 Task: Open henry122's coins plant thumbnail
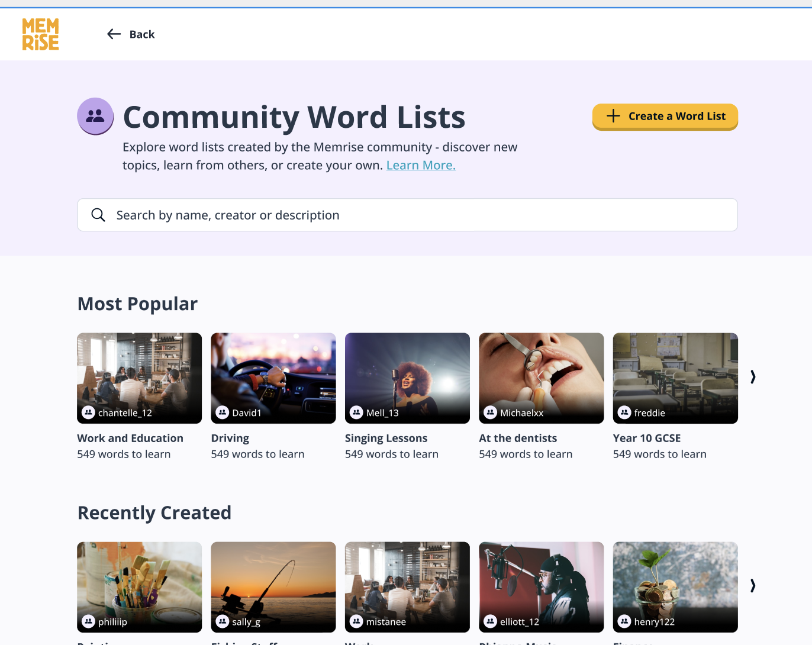tap(675, 587)
